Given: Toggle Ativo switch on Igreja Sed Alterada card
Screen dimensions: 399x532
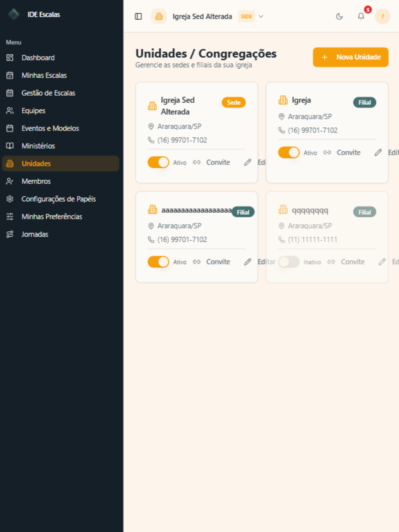Looking at the screenshot, I should pyautogui.click(x=158, y=162).
